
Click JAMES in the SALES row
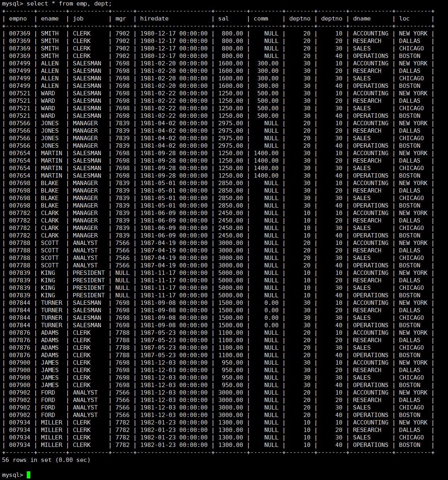point(50,378)
